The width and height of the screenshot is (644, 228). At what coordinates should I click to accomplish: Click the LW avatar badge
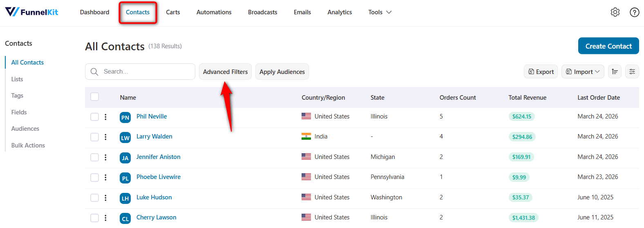click(125, 138)
